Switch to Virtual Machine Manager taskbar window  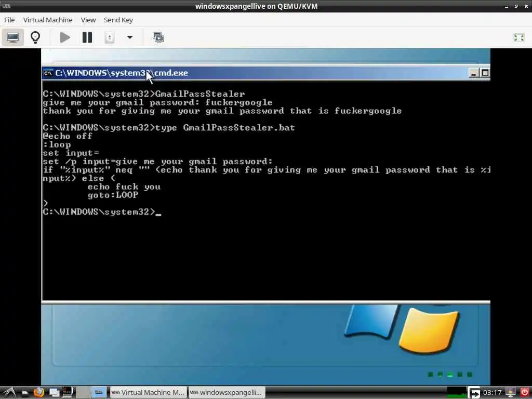(x=148, y=393)
